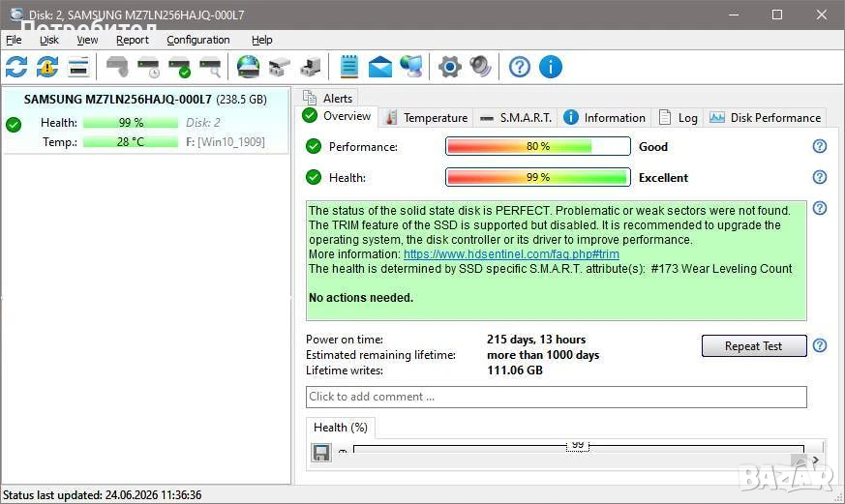Click the comment input field

pos(557,397)
